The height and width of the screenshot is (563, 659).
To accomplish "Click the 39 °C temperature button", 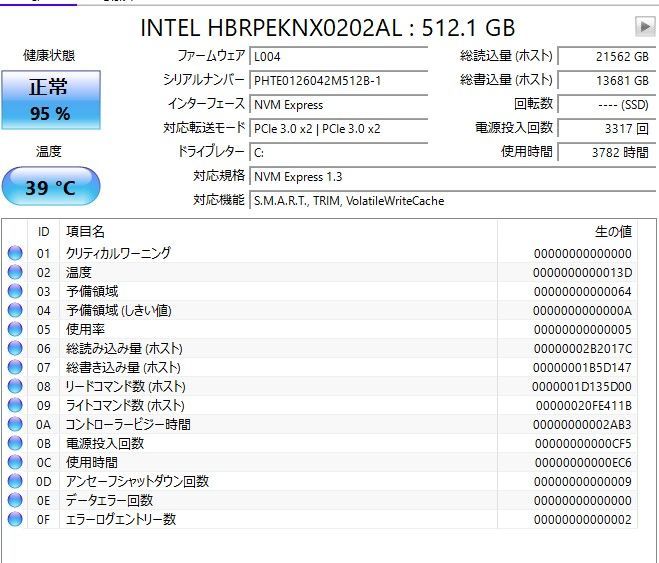I will [x=51, y=186].
